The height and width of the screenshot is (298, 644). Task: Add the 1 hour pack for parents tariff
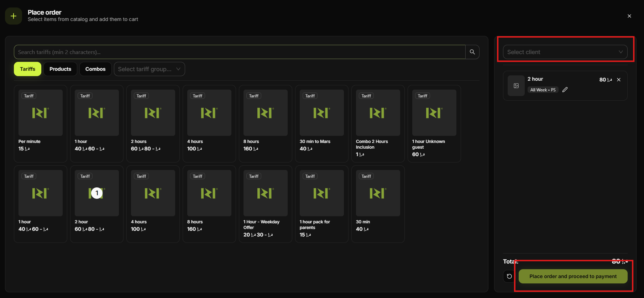322,204
